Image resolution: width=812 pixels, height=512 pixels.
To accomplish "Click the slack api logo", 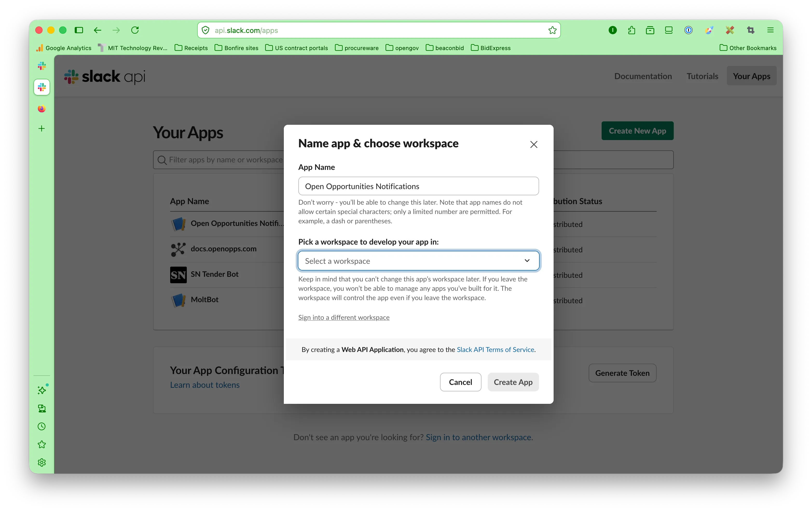I will pyautogui.click(x=105, y=77).
